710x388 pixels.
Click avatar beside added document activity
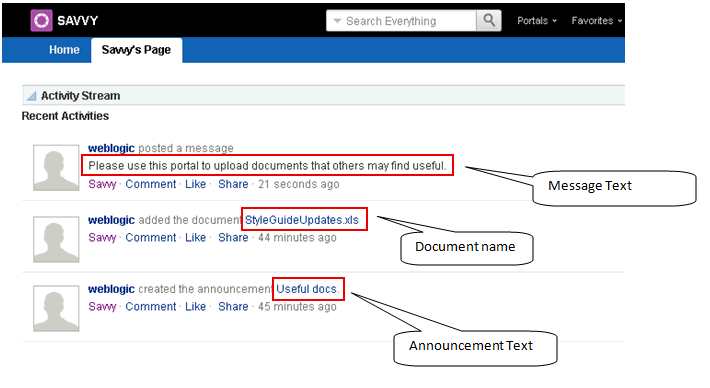56,239
